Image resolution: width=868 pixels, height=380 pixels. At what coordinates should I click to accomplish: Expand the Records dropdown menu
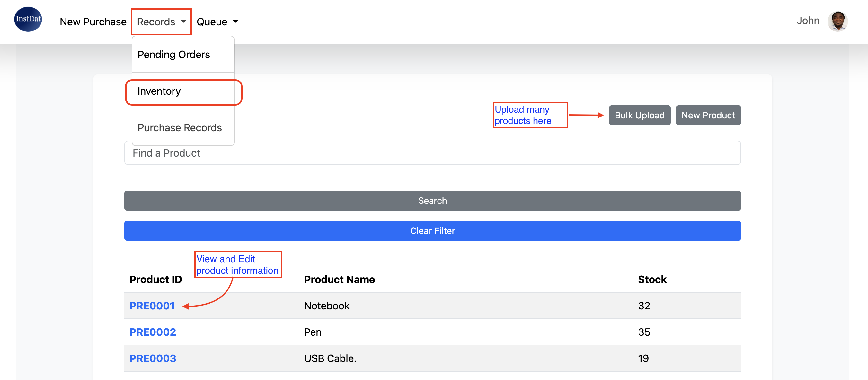tap(161, 22)
